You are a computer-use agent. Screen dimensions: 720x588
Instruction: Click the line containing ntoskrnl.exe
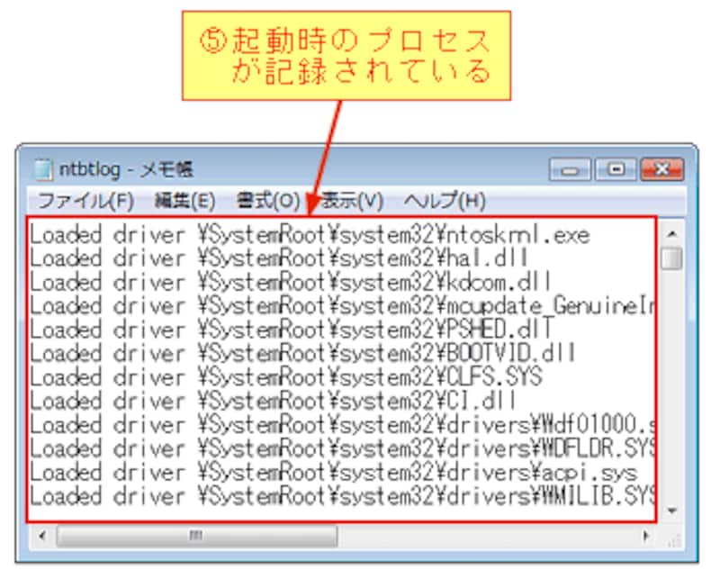tap(310, 235)
